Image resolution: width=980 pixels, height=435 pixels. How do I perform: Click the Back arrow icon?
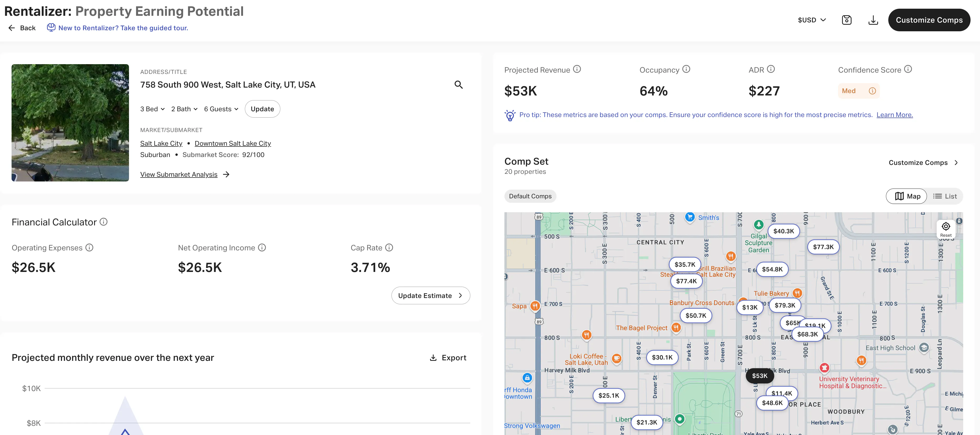tap(11, 28)
